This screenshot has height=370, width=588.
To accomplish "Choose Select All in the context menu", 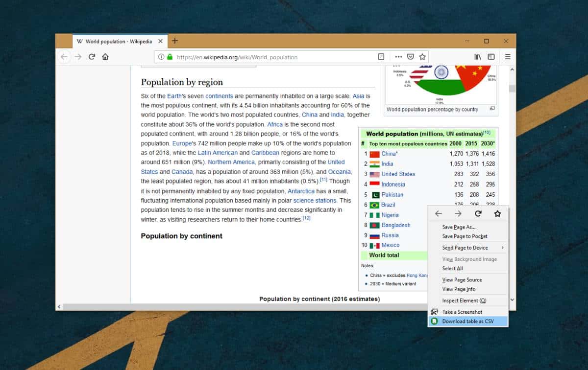I will click(x=468, y=269).
